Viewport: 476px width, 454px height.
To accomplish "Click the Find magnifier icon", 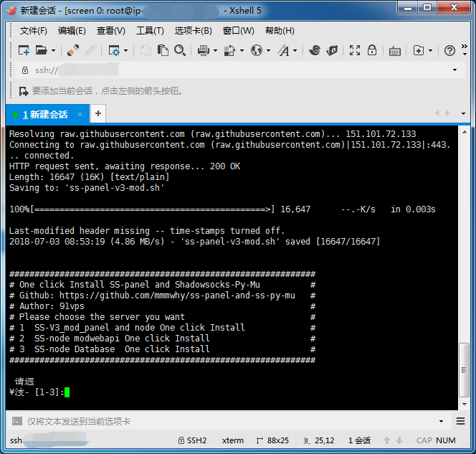I will [x=180, y=50].
